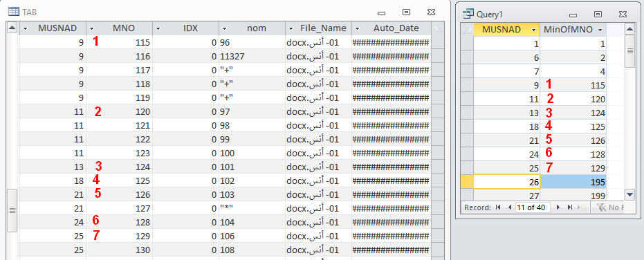Viewport: 644px width, 260px height.
Task: Close the Query1 window
Action: click(623, 14)
